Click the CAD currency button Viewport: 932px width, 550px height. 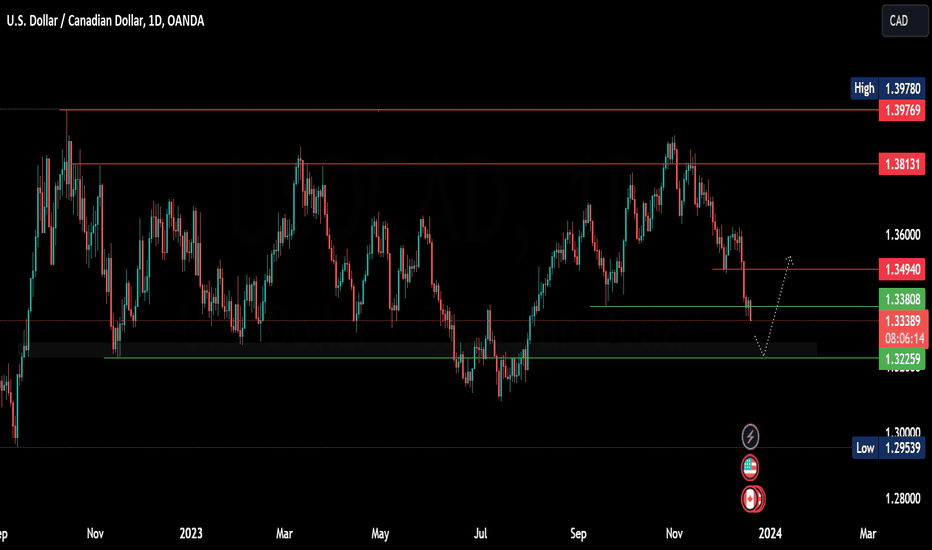point(904,21)
